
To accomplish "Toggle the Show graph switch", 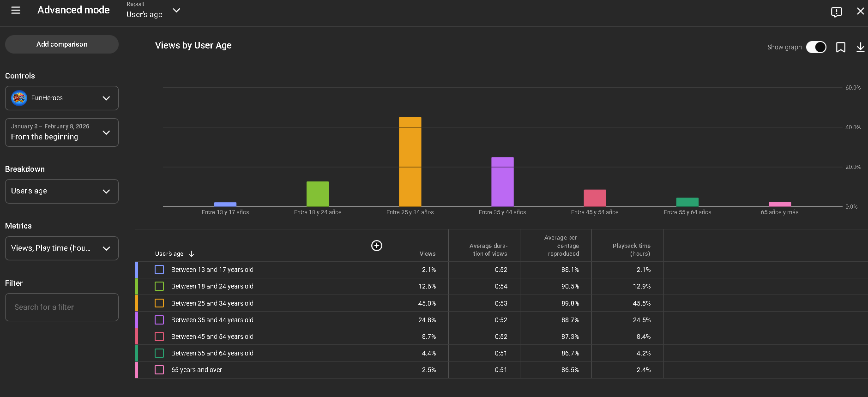I will click(816, 47).
